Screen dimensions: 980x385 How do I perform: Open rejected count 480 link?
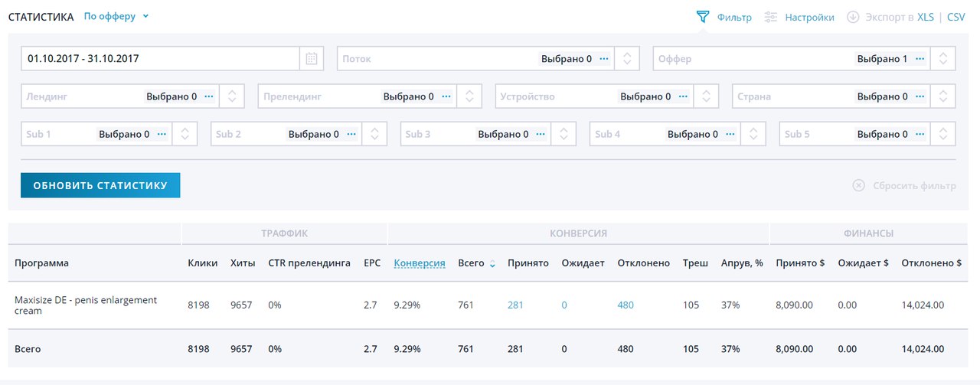626,305
